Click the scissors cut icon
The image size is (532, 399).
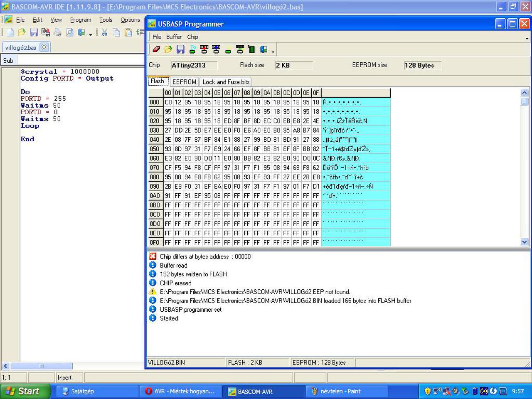(105, 32)
